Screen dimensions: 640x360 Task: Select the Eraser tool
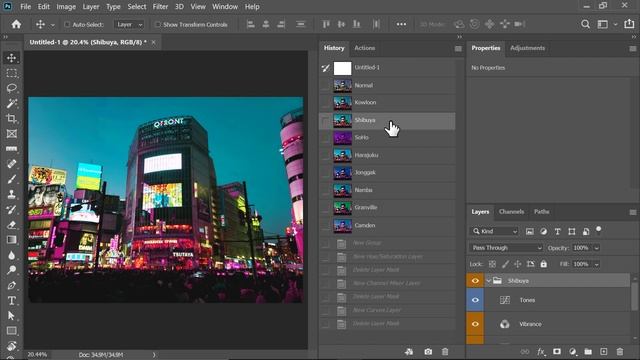coord(11,224)
